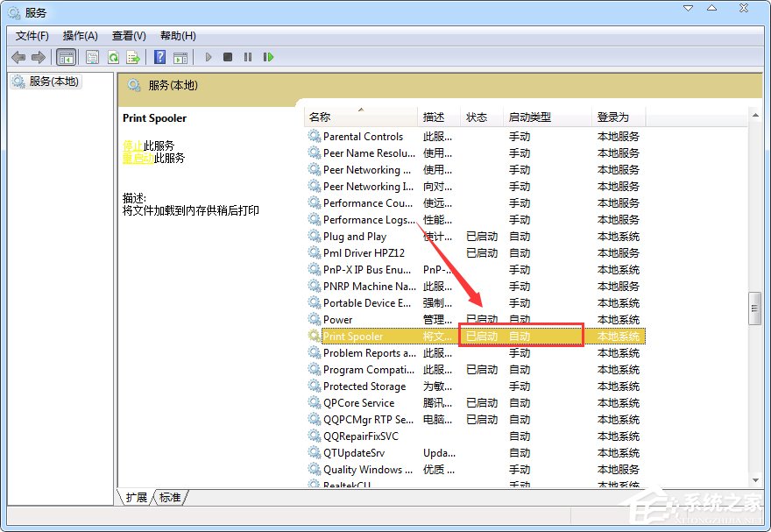Start the service with the play icon
Viewport: 771px width, 532px height.
coord(208,57)
